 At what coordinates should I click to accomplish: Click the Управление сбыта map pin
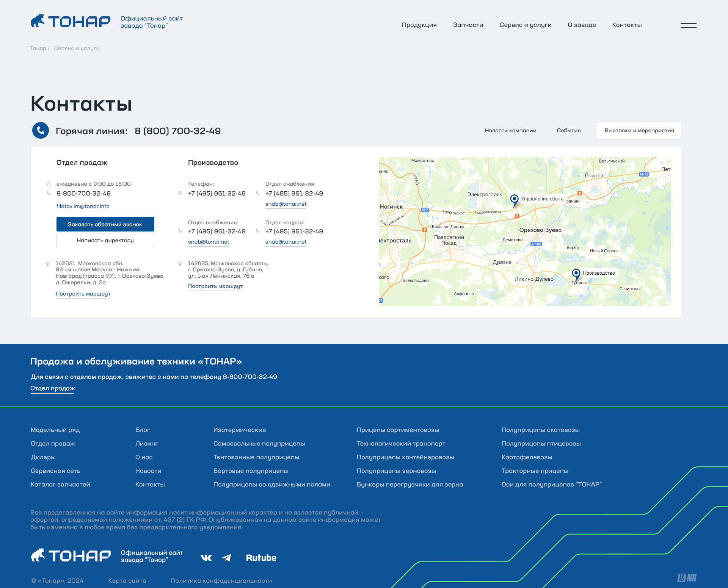pyautogui.click(x=514, y=200)
